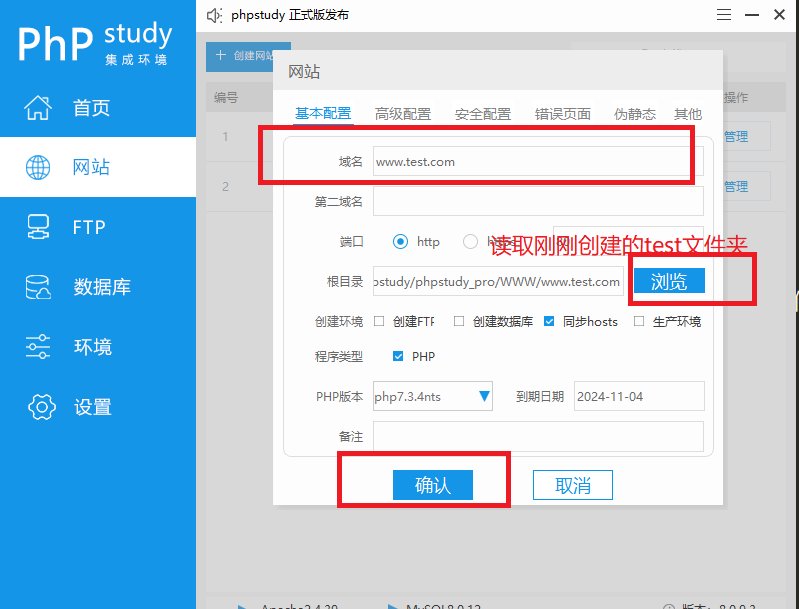799x609 pixels.
Task: Click phpstudy 正式版发布 announcement text
Action: 290,15
